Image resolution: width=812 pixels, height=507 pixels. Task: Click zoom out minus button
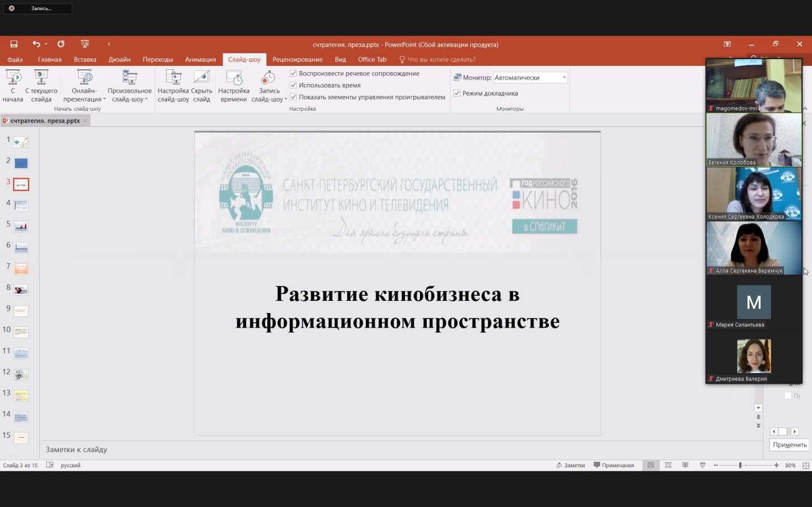716,465
